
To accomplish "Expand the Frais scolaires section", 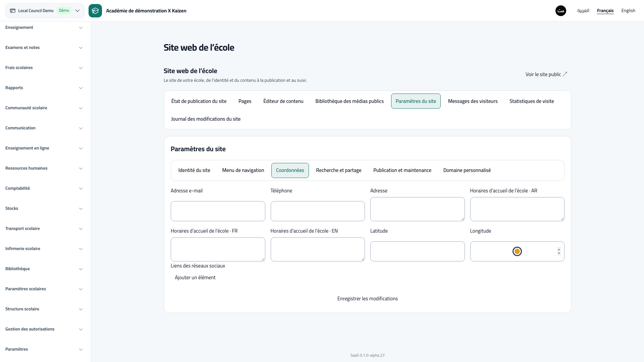I will [44, 68].
